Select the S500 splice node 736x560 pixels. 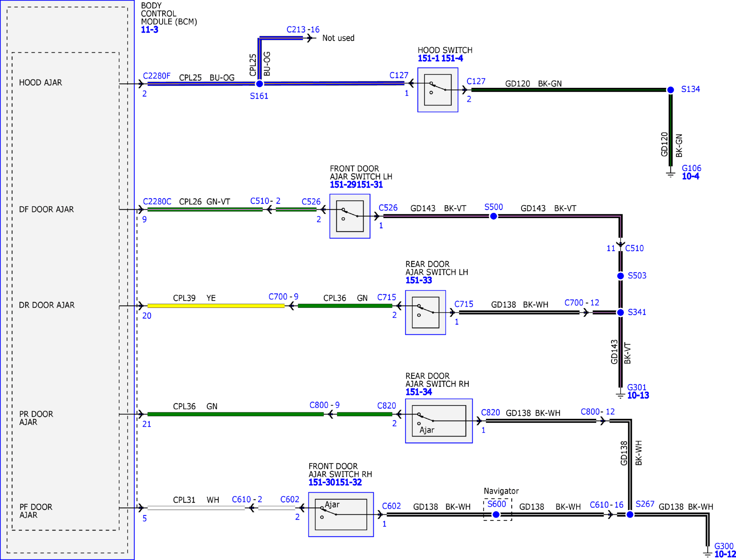[x=493, y=216]
